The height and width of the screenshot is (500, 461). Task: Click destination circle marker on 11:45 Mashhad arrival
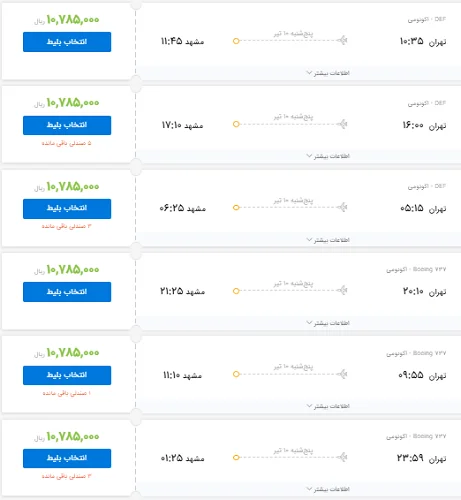pos(236,41)
